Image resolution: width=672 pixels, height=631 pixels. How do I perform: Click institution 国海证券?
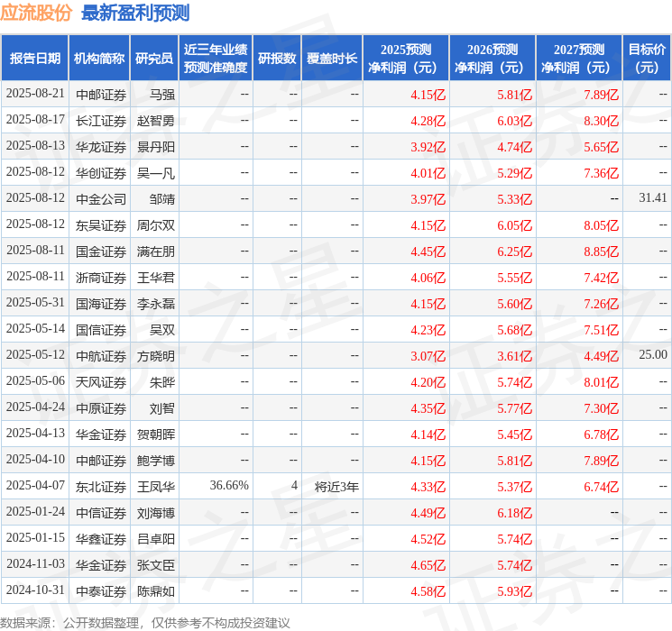tap(101, 304)
